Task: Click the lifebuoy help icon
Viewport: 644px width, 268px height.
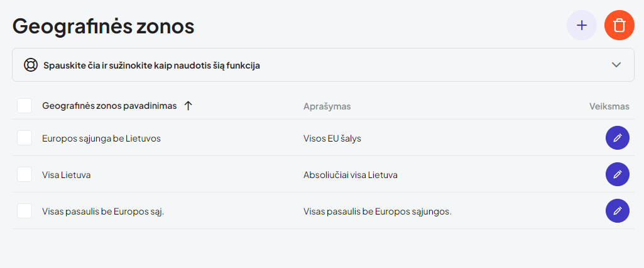Action: click(31, 65)
